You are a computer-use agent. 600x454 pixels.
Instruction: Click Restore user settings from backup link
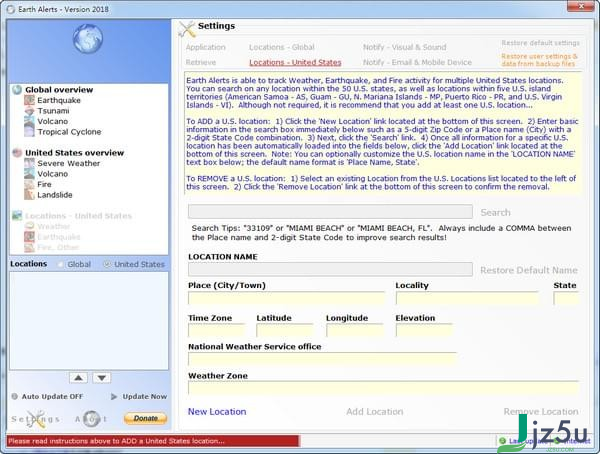pyautogui.click(x=540, y=60)
